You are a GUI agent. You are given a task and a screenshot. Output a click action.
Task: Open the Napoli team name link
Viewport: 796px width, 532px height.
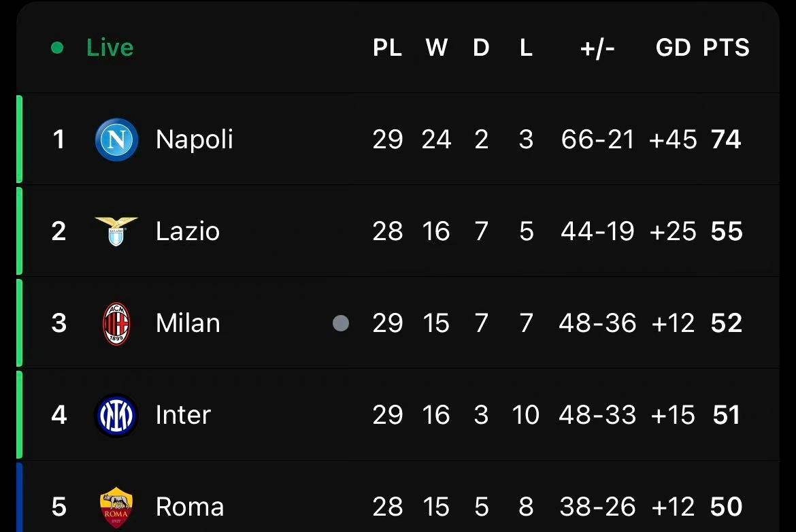(x=194, y=139)
